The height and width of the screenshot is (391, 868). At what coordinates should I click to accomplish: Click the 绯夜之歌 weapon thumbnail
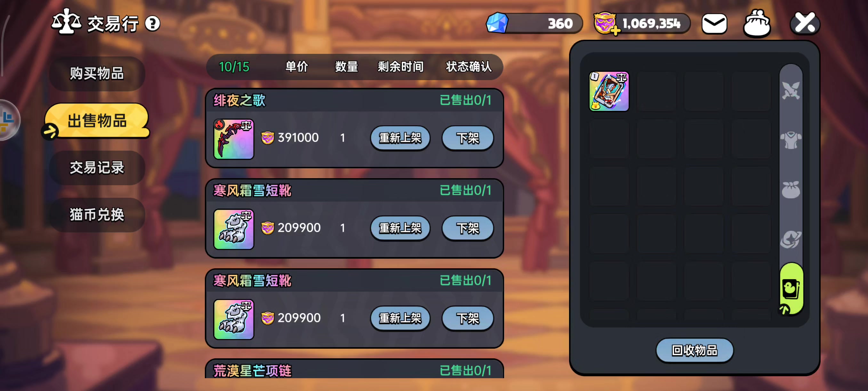234,139
